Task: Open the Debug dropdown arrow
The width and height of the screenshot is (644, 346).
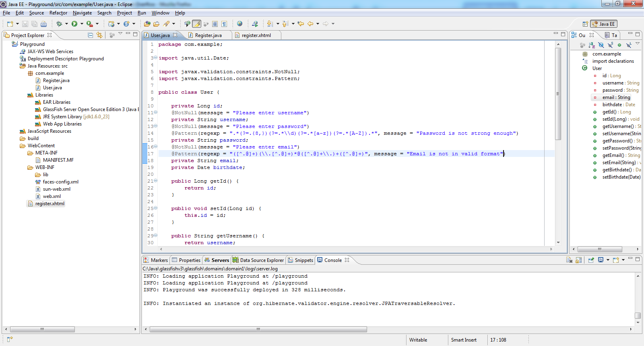Action: (x=66, y=24)
